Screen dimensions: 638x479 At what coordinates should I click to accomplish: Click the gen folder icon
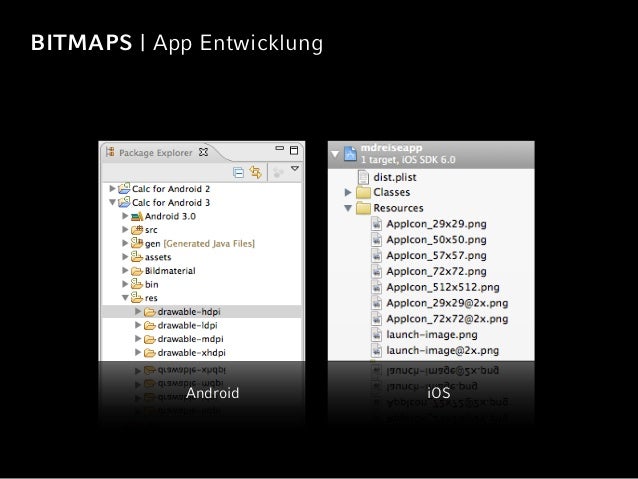(137, 243)
